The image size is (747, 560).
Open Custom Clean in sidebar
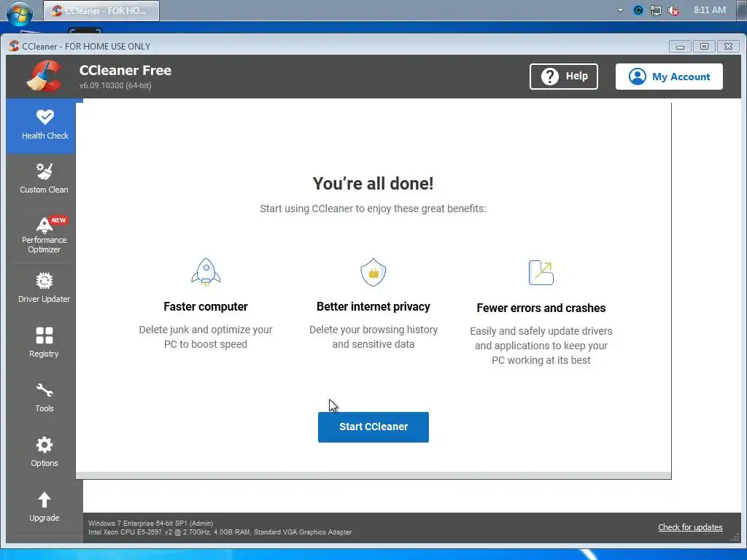click(44, 179)
